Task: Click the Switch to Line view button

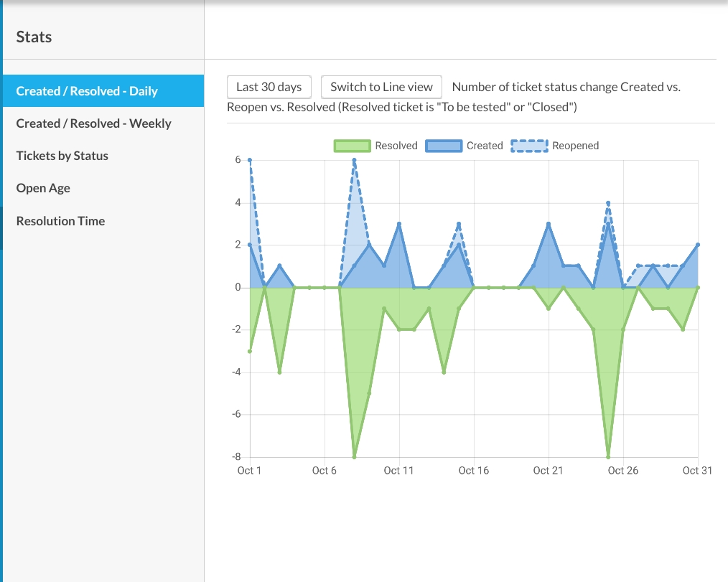Action: click(381, 87)
